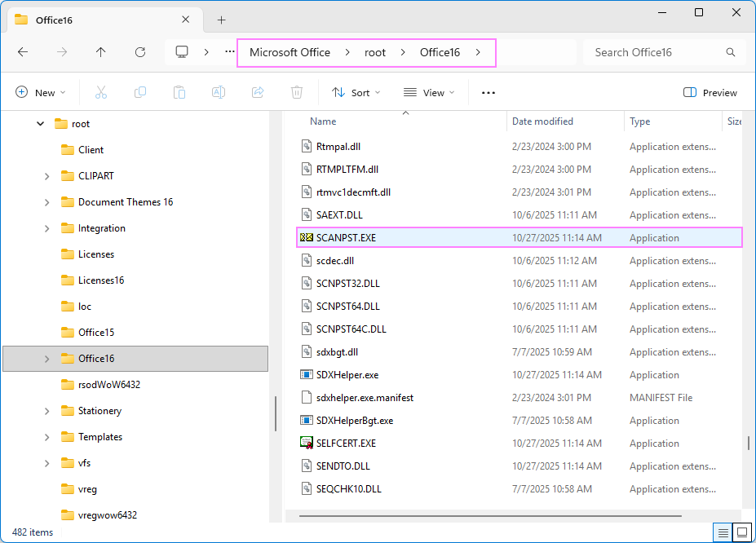
Task: Select the Rename icon
Action: 218,91
